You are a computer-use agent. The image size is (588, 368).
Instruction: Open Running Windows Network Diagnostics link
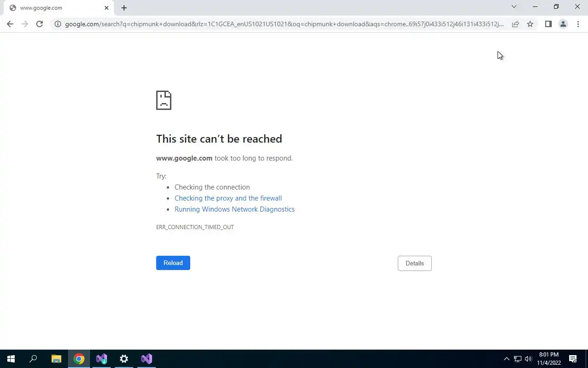[235, 209]
